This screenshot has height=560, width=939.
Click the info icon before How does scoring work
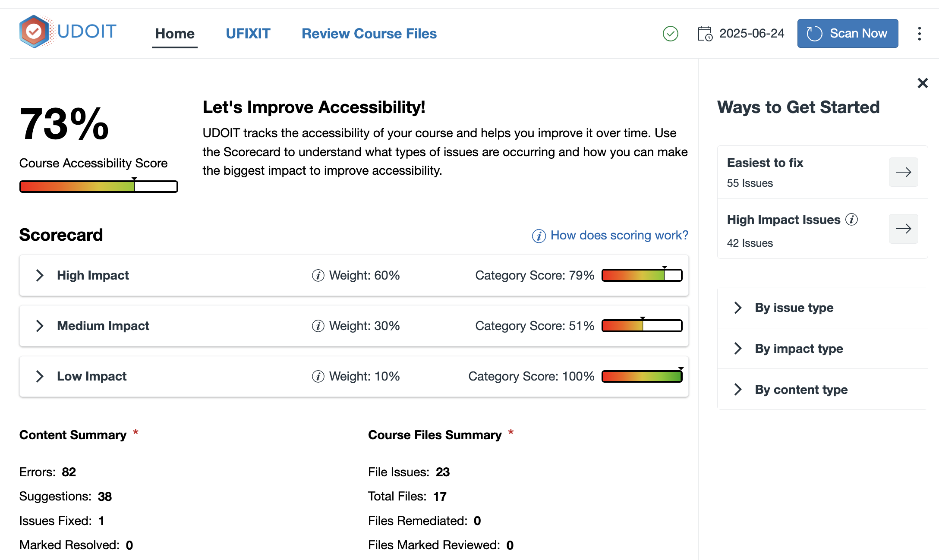tap(539, 236)
